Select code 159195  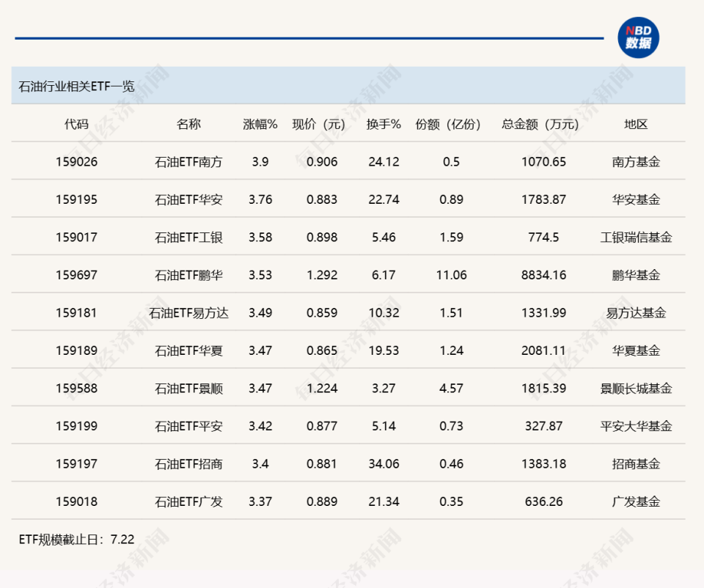pyautogui.click(x=76, y=199)
